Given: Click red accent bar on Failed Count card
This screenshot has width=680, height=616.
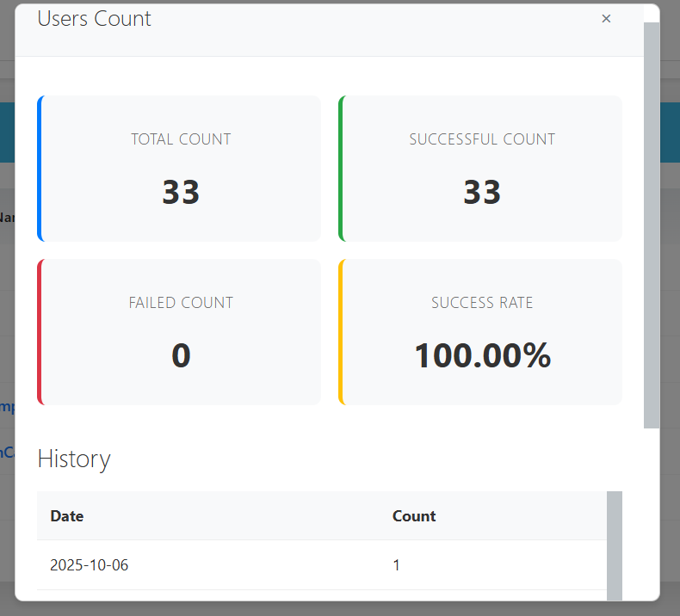Looking at the screenshot, I should [40, 332].
